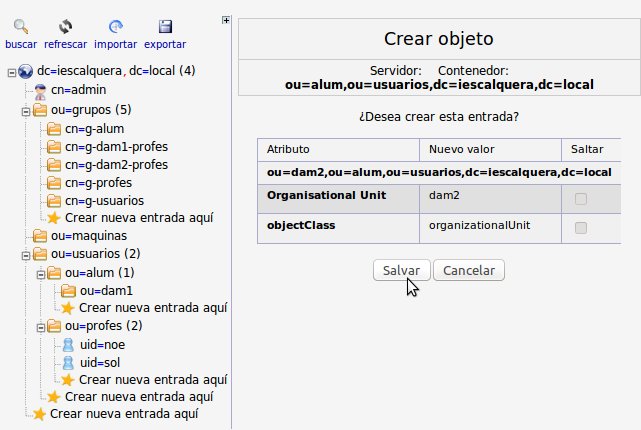Screen dimensions: 641x430
Task: Click the folder icon of ou=dam1
Action: [x=68, y=291]
